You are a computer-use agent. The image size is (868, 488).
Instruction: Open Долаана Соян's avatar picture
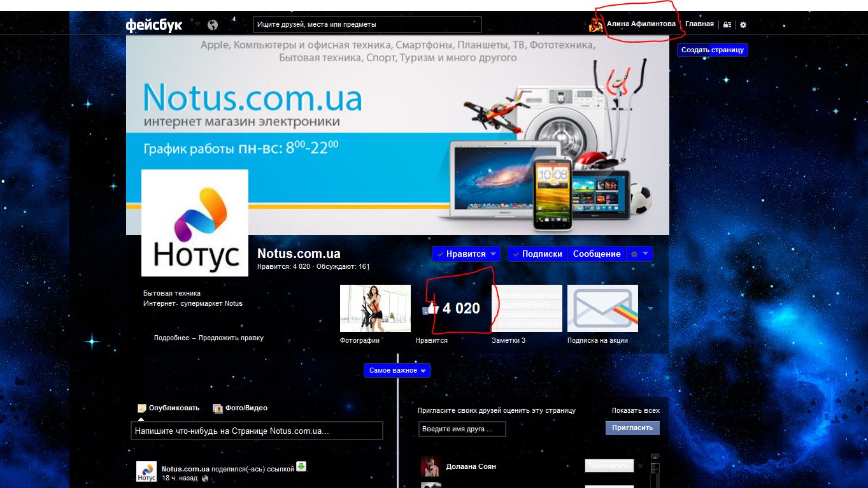[431, 466]
